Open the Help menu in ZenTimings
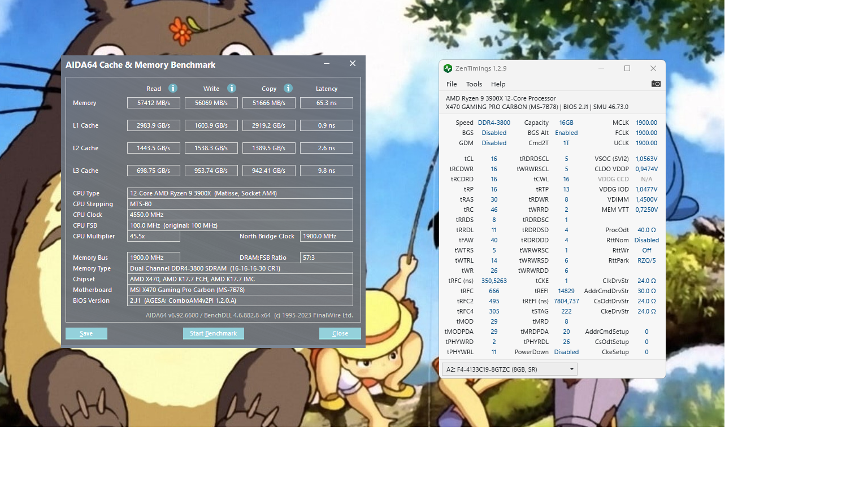 coord(498,84)
